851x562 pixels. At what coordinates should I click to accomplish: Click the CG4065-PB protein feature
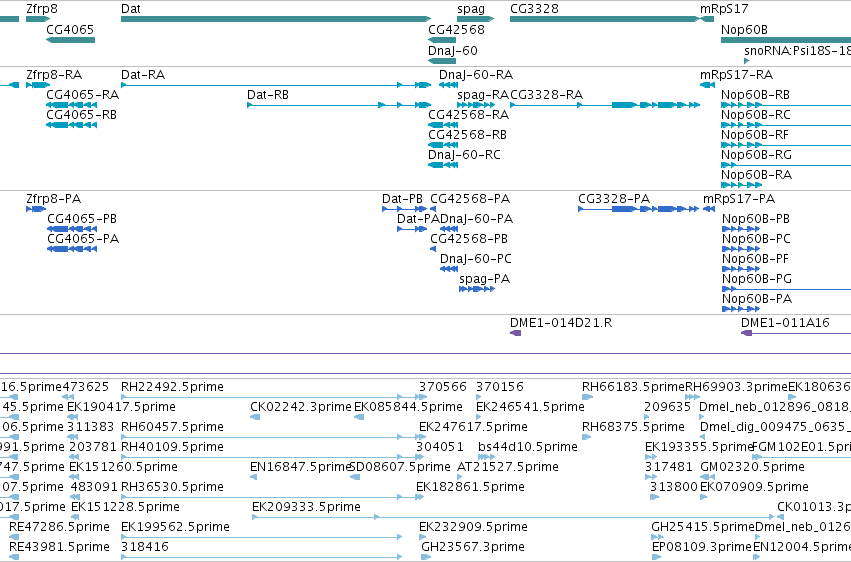point(72,229)
